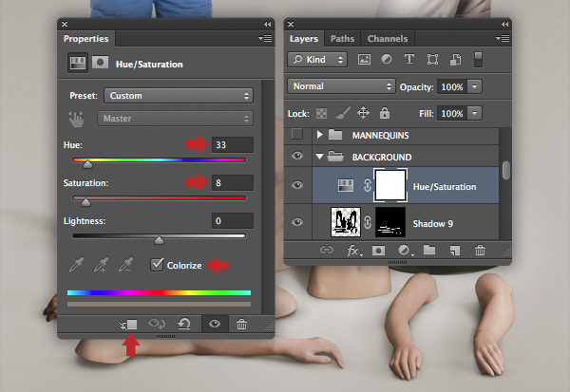Click the clip to layer icon
570x392 pixels.
coord(129,325)
